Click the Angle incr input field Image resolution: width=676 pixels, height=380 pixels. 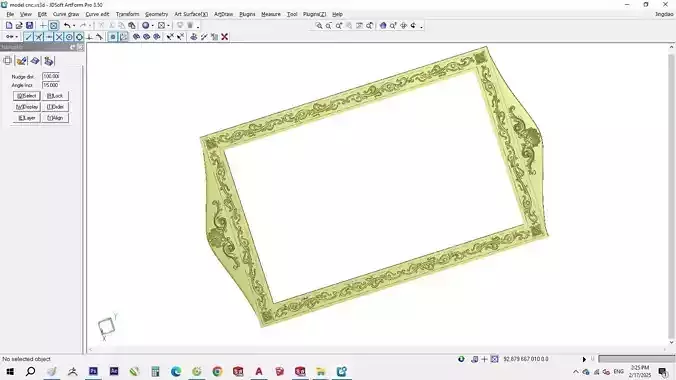point(51,85)
